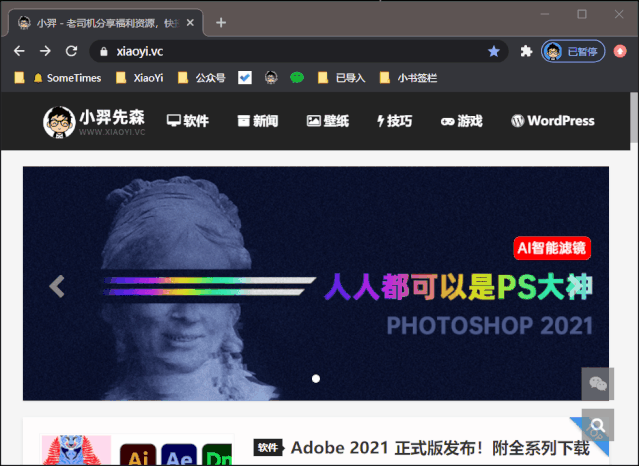Screen dimensions: 639x466
Task: Open the floating WeChat contact button
Action: (598, 384)
